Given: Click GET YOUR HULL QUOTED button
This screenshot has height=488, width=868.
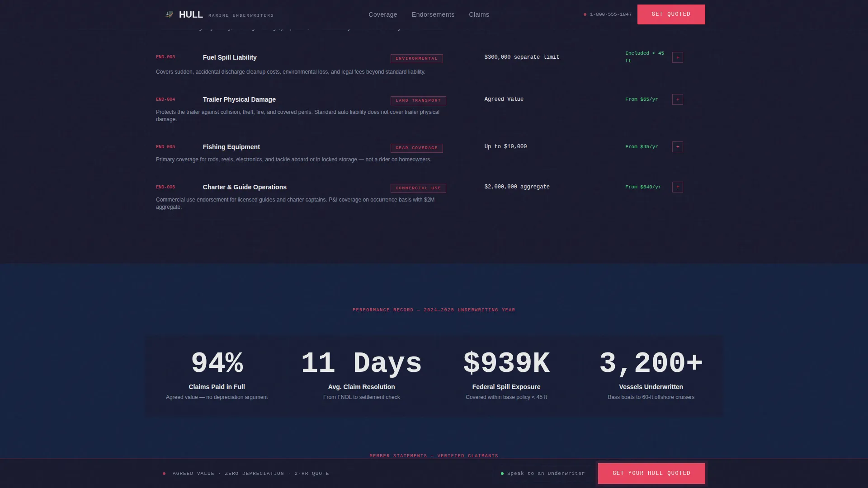Looking at the screenshot, I should (651, 474).
